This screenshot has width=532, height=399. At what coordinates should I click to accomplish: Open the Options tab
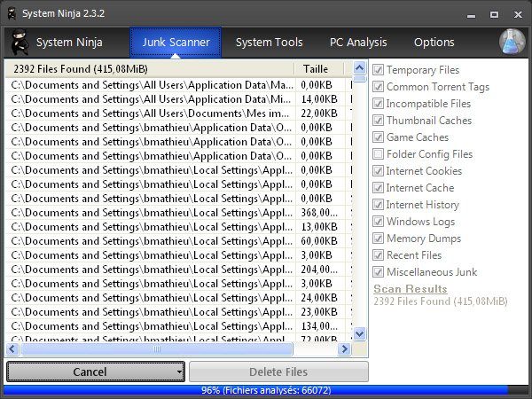(434, 43)
